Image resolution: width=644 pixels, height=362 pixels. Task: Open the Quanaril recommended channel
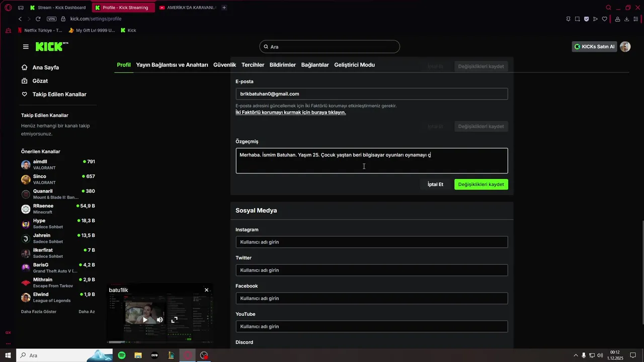click(x=58, y=194)
